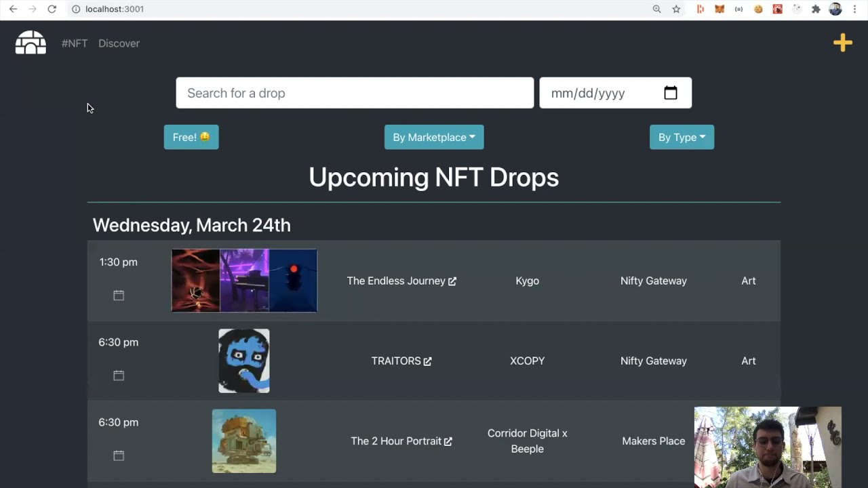Click the igloo logo icon
Image resolution: width=868 pixels, height=488 pixels.
31,43
